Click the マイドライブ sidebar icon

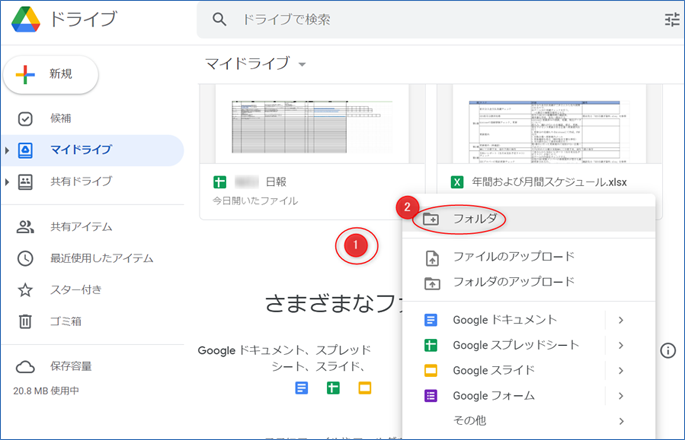pyautogui.click(x=25, y=150)
